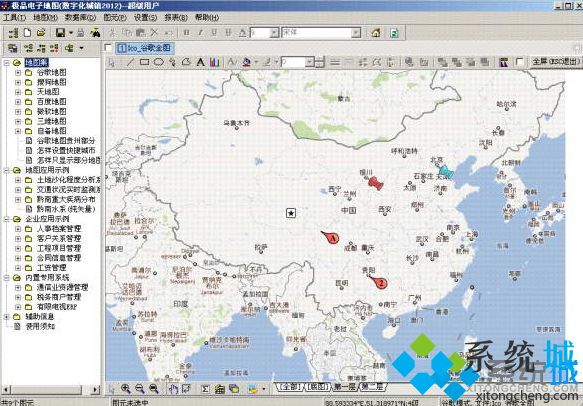Open the 数据库(D) menu
Image resolution: width=583 pixels, height=406 pixels.
(80, 17)
